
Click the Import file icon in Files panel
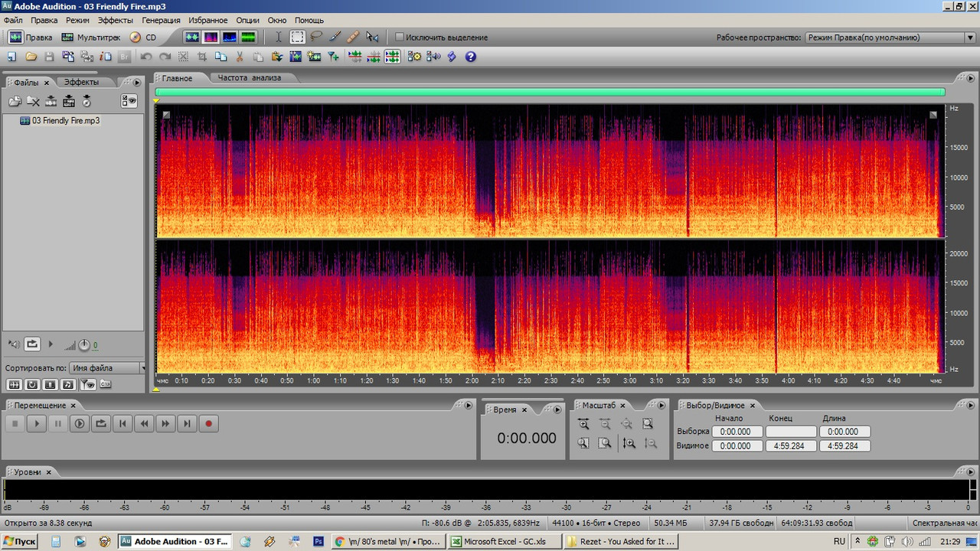(x=15, y=101)
